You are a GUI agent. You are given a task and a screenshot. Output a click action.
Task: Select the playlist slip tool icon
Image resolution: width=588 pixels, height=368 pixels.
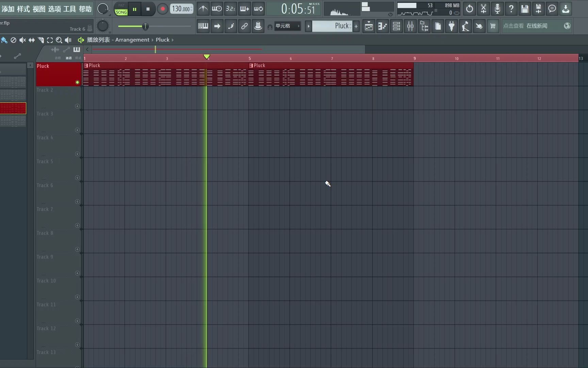pyautogui.click(x=32, y=40)
